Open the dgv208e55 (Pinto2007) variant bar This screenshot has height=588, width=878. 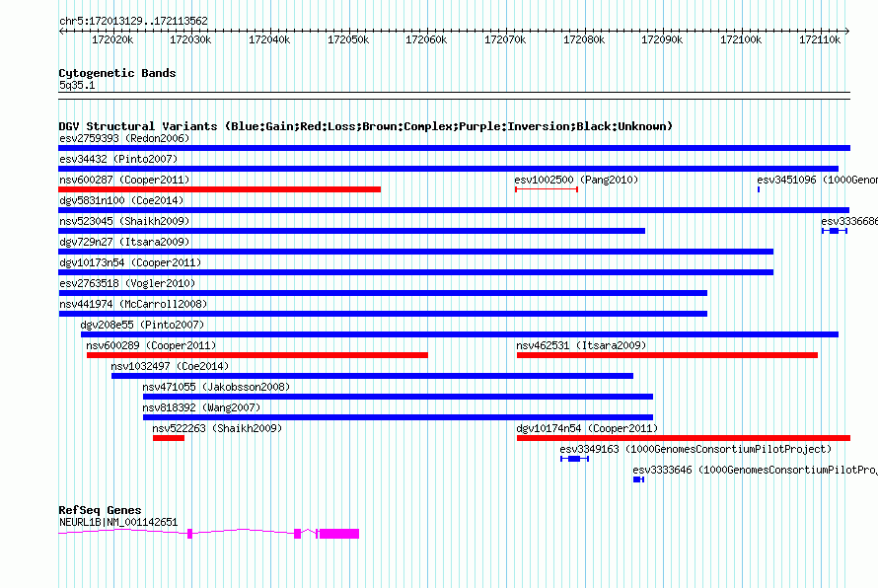pyautogui.click(x=460, y=334)
